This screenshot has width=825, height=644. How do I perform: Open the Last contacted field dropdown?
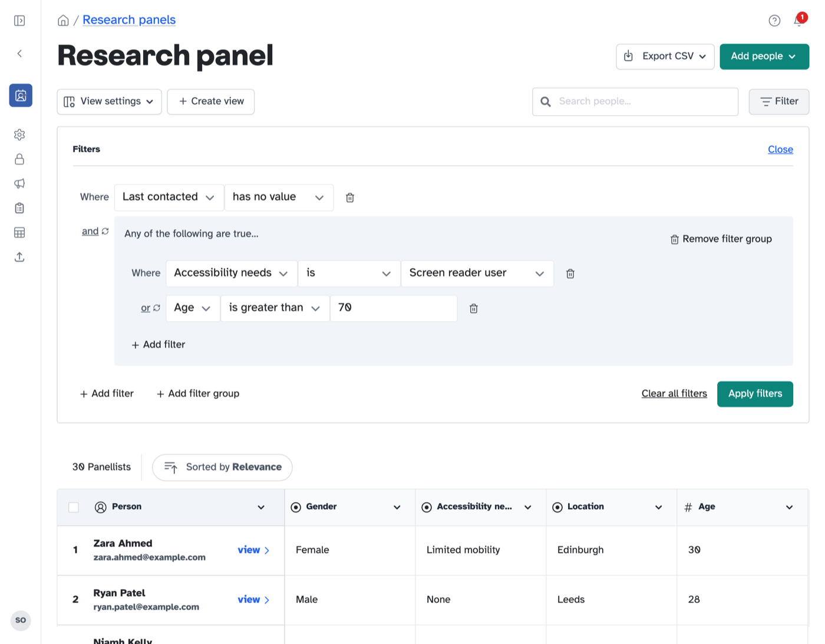tap(169, 197)
